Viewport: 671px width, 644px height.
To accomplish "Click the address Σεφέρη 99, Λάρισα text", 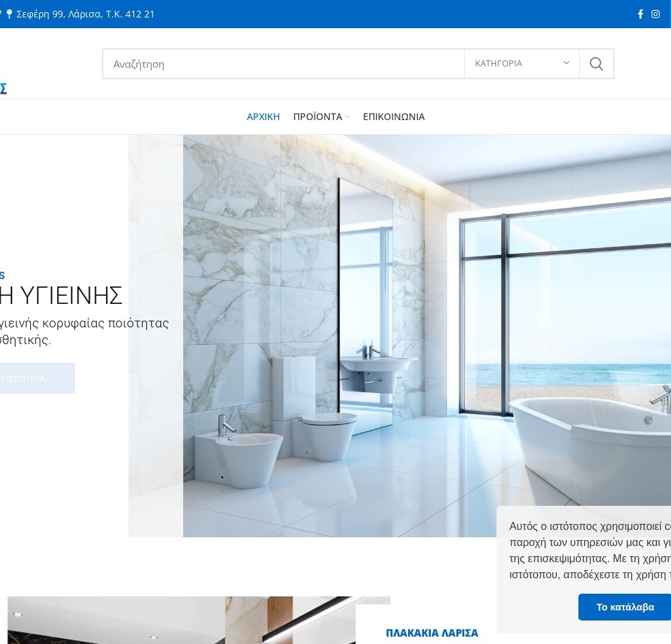I will pyautogui.click(x=85, y=14).
